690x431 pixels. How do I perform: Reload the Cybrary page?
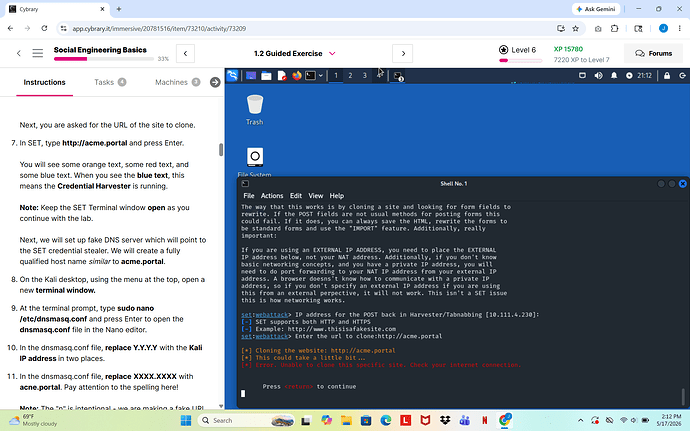pyautogui.click(x=44, y=28)
